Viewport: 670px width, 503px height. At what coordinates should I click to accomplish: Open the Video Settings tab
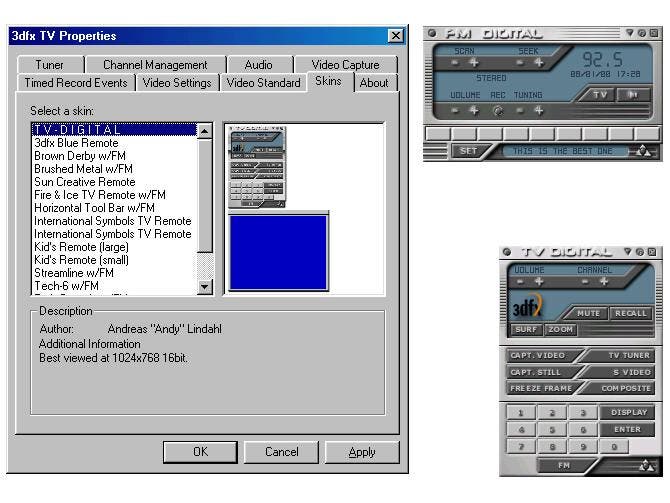pos(177,82)
